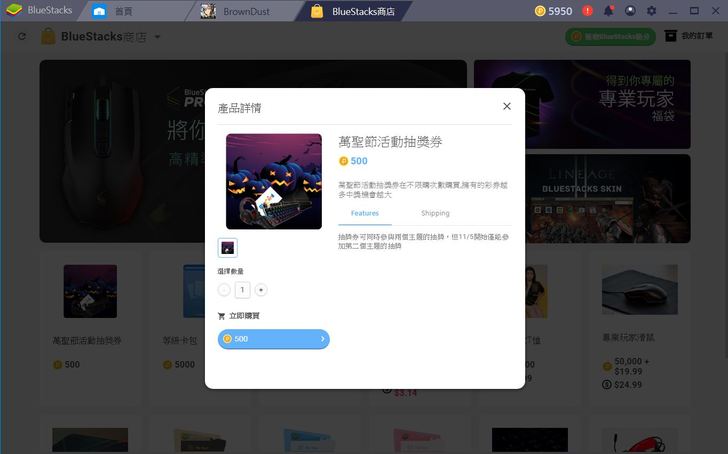728x454 pixels.
Task: Maximize the BlueStacks window
Action: (x=694, y=11)
